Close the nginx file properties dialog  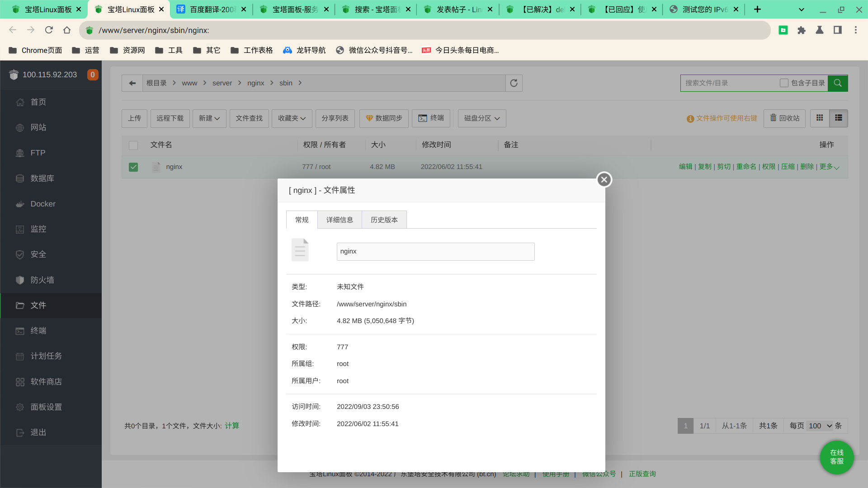[604, 179]
